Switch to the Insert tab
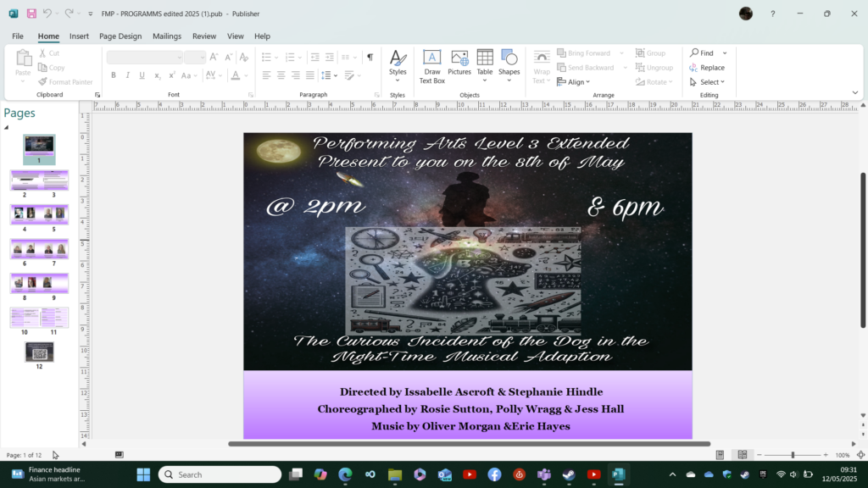The width and height of the screenshot is (868, 488). 79,36
